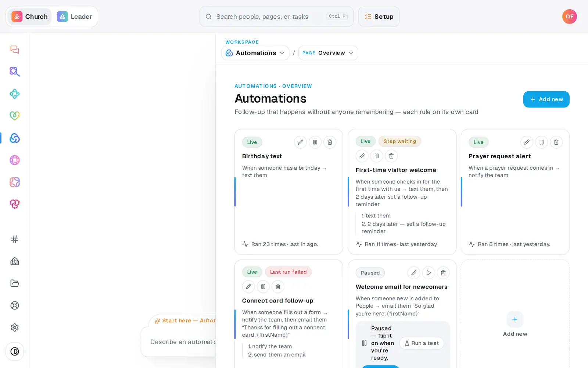Pause the Prayer request alert automation
The image size is (588, 368).
pyautogui.click(x=541, y=142)
